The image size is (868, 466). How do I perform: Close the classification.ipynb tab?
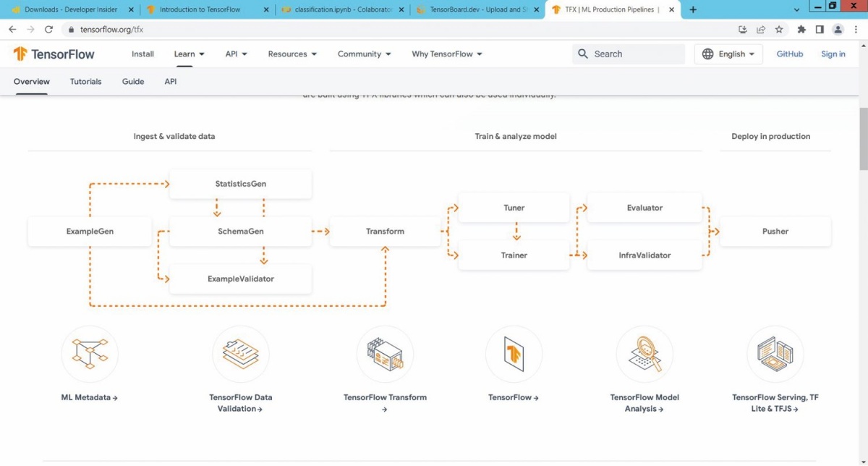pos(401,9)
